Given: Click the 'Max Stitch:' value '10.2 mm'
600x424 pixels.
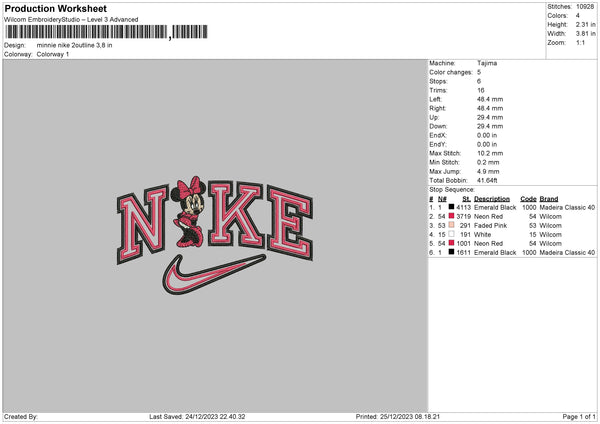Looking at the screenshot, I should 490,153.
